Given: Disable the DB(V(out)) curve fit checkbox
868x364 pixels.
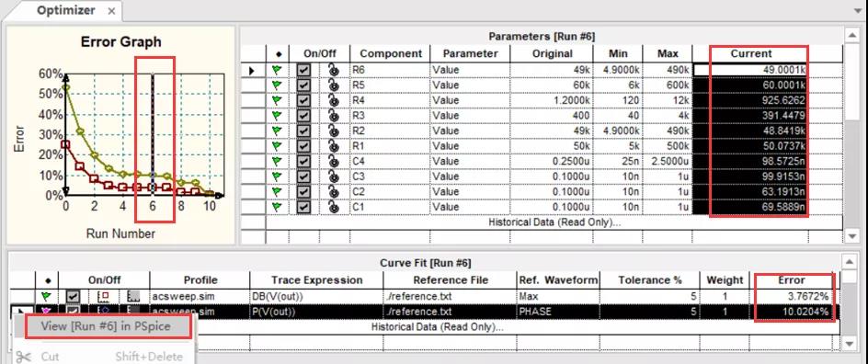Looking at the screenshot, I should [73, 297].
